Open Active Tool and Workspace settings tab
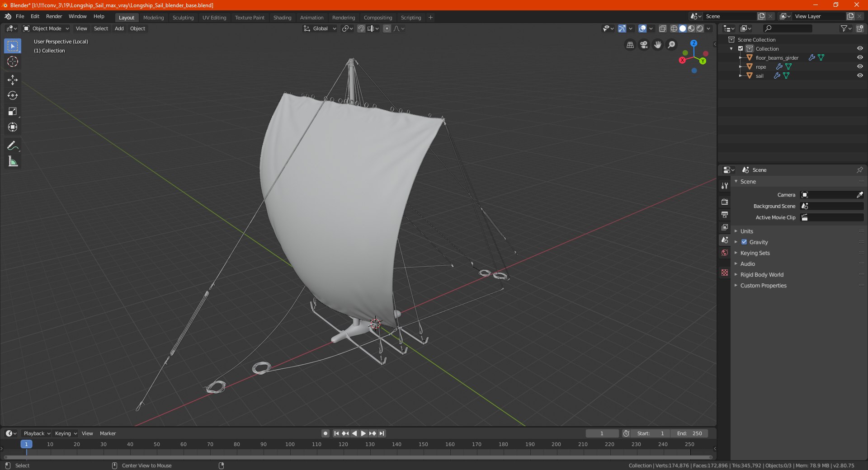The width and height of the screenshot is (868, 470). point(725,186)
